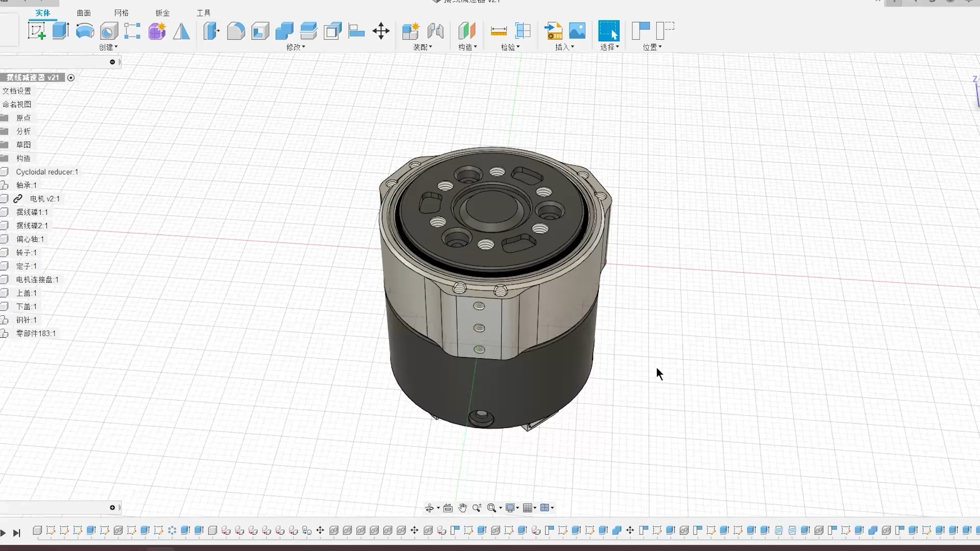Switch to the 曲面 tab
This screenshot has width=980, height=551.
(84, 13)
